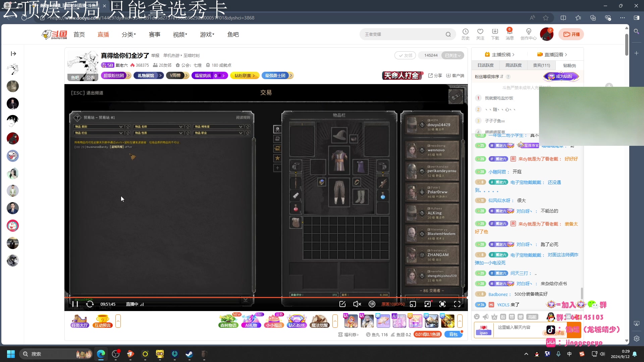Viewport: 644px width, 362px height.
Task: Click the Windows Start button
Action: click(11, 354)
